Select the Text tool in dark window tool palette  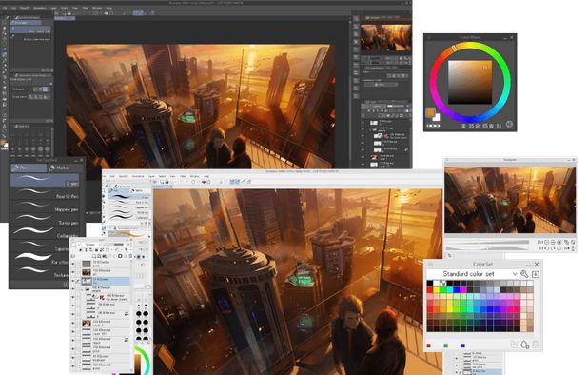4,127
